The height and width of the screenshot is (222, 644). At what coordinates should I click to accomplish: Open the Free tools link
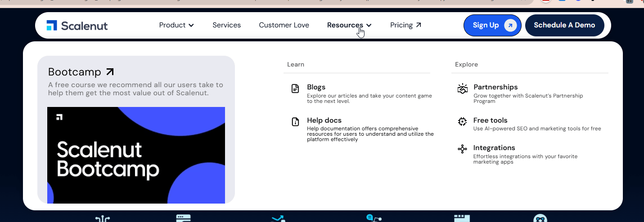coord(490,120)
